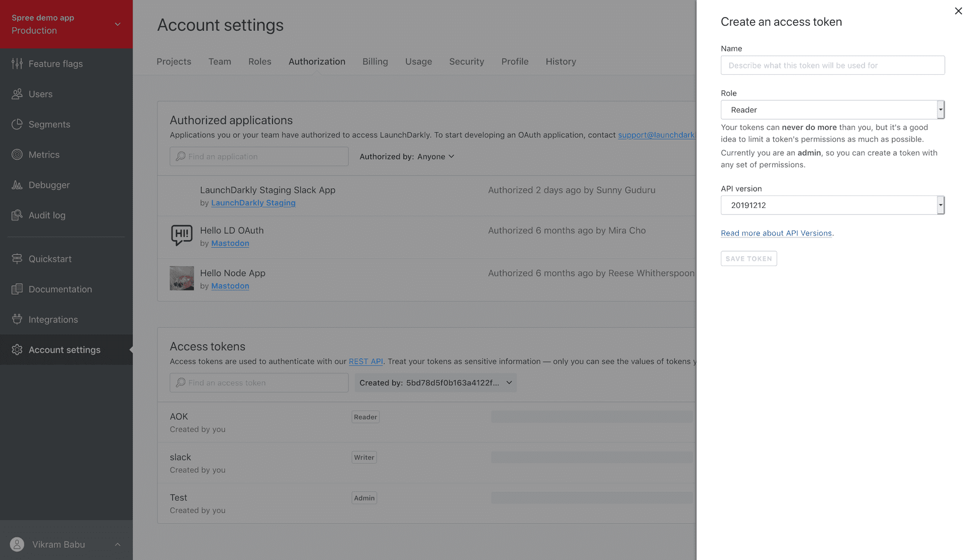The image size is (969, 560).
Task: View the Audit log via its icon
Action: [17, 215]
